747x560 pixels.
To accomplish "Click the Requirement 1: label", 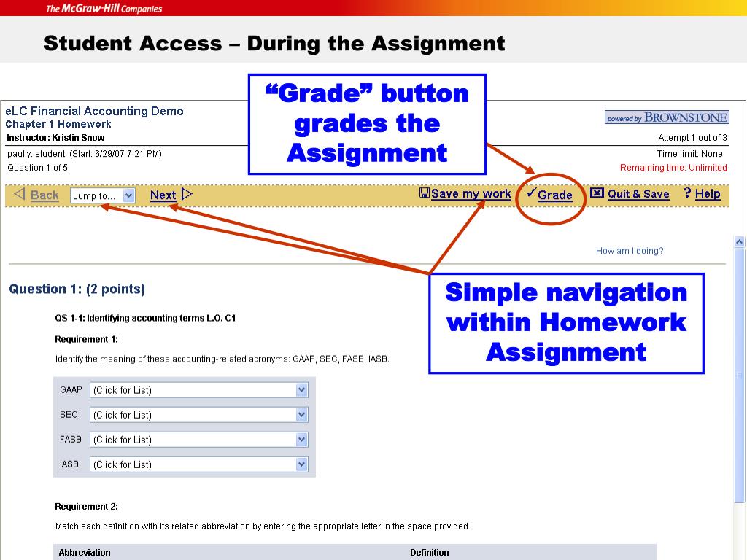I will pyautogui.click(x=86, y=340).
